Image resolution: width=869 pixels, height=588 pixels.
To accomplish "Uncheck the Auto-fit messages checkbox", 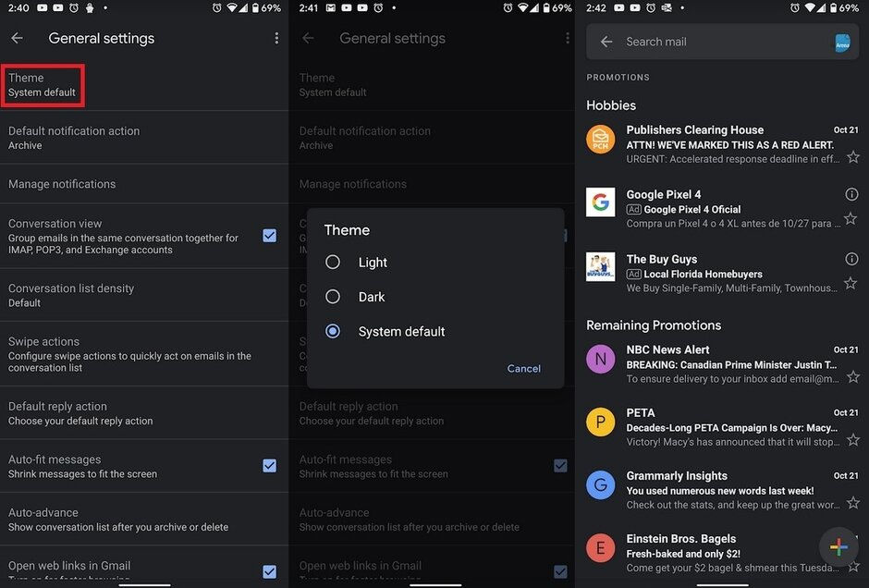I will pos(269,466).
